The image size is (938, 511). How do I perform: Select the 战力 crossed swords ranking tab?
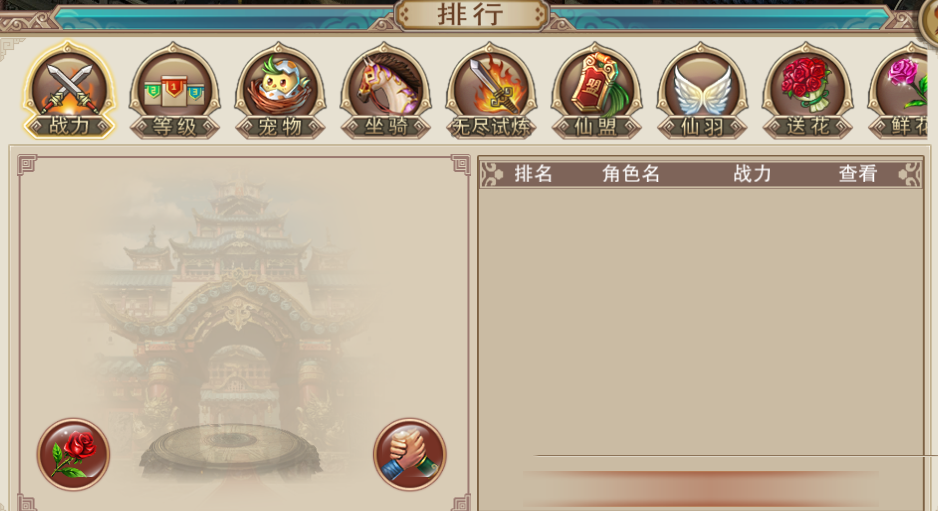(x=69, y=90)
